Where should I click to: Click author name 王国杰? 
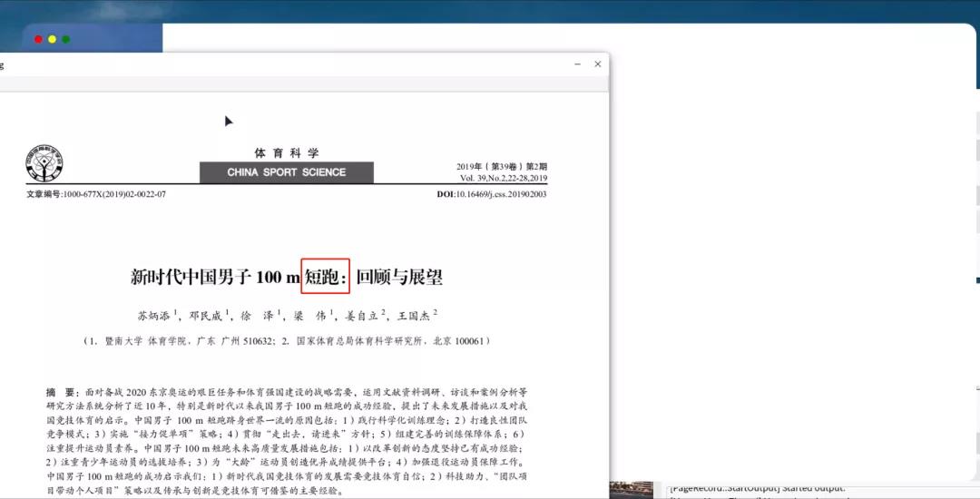pos(414,316)
